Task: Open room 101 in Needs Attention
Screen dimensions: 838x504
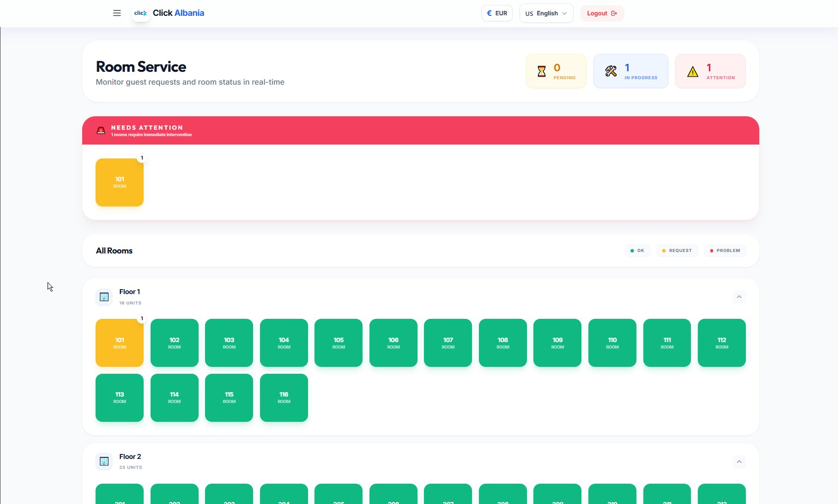Action: [x=119, y=182]
